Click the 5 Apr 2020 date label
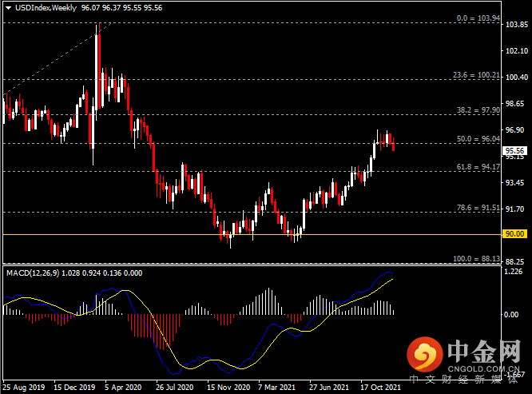 [123, 388]
